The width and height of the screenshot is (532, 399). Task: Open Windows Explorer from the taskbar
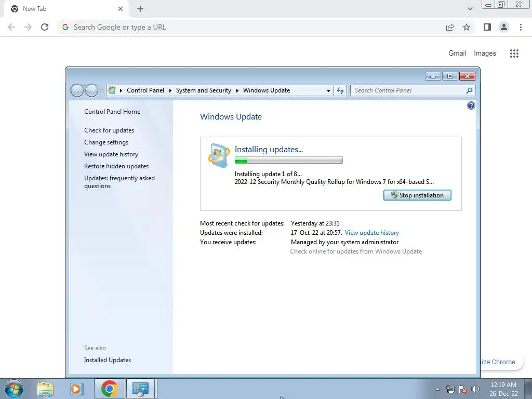pos(45,389)
